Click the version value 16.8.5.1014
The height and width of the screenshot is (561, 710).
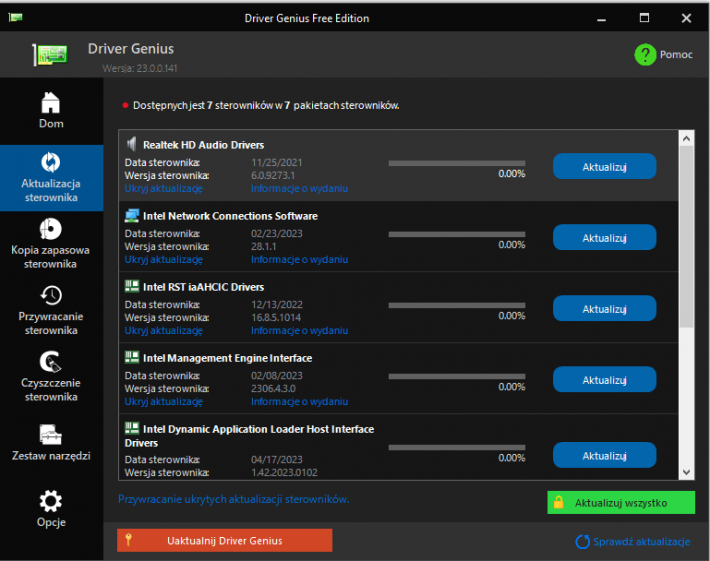276,317
